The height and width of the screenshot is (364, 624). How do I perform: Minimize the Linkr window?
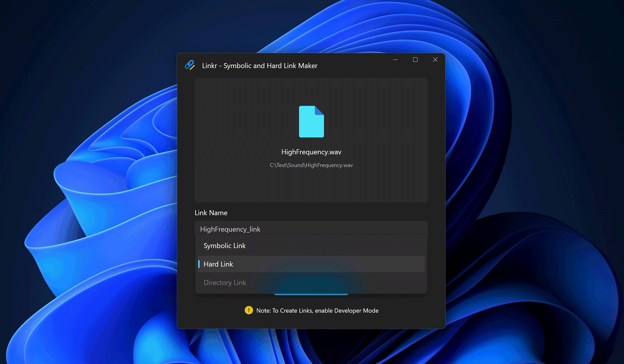click(395, 60)
